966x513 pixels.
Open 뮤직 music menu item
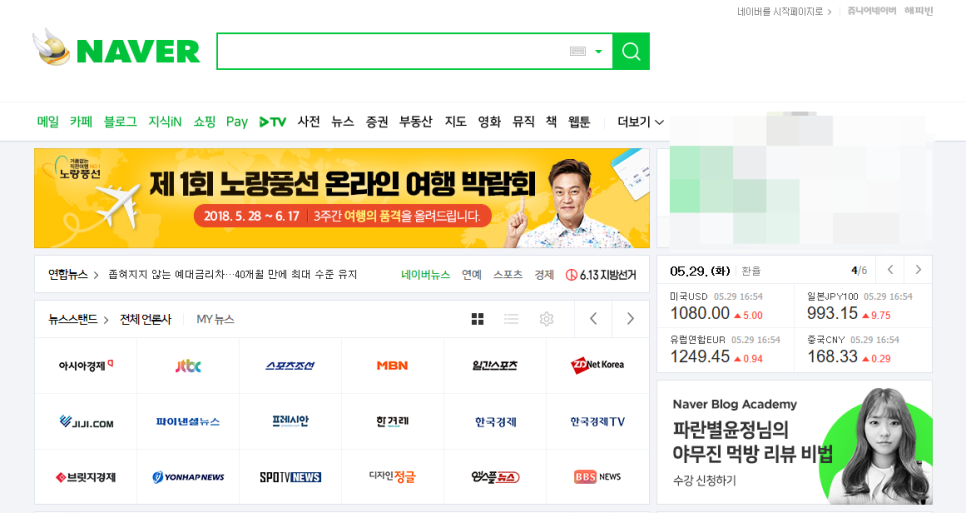coord(524,122)
